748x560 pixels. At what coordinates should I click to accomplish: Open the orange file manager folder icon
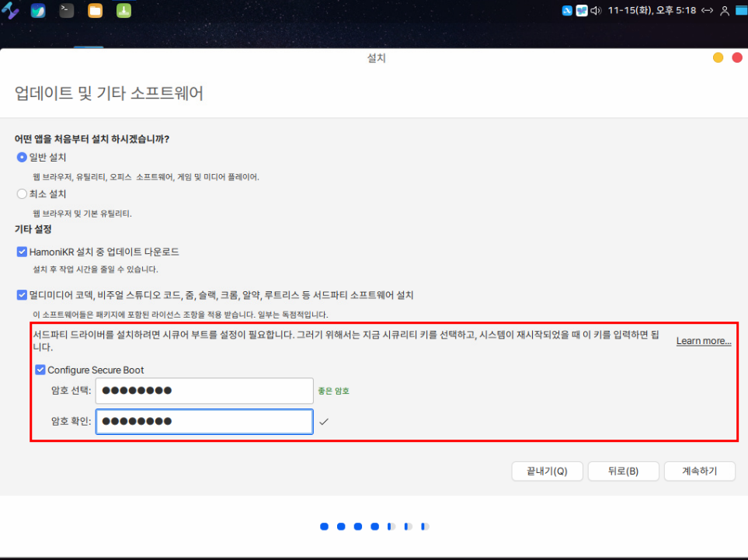tap(95, 11)
